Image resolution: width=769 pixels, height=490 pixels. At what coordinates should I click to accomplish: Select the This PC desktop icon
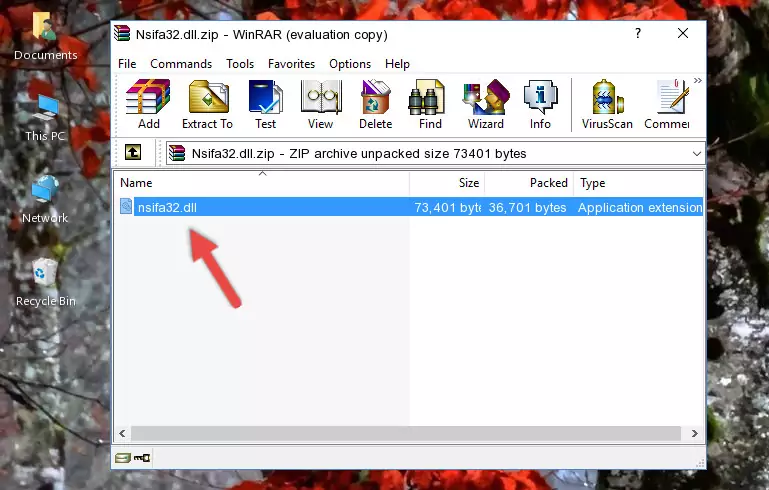[45, 118]
